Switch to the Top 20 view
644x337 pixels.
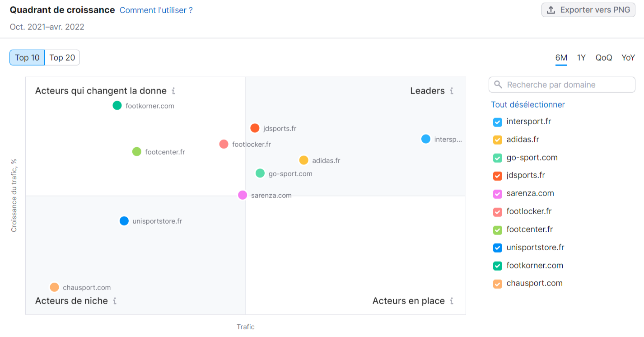pos(61,57)
